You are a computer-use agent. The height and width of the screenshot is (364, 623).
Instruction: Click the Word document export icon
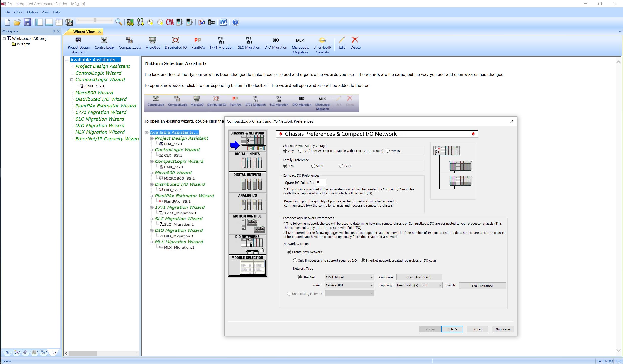pos(223,22)
